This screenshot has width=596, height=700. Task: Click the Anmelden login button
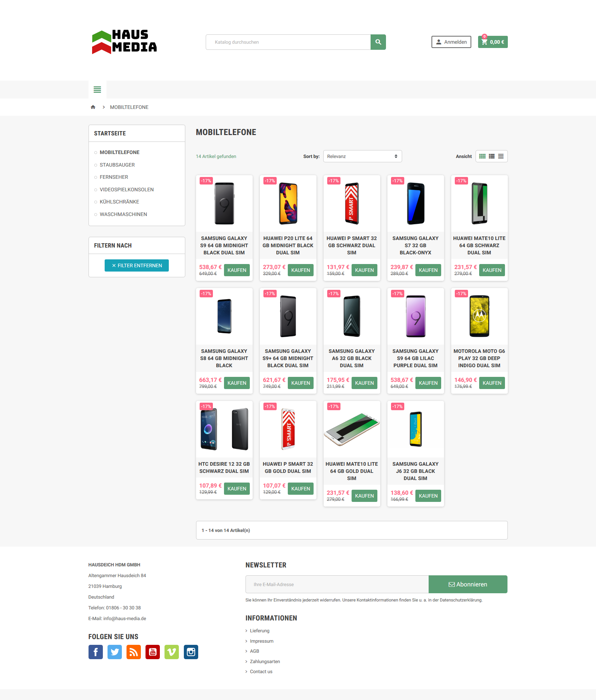point(451,42)
